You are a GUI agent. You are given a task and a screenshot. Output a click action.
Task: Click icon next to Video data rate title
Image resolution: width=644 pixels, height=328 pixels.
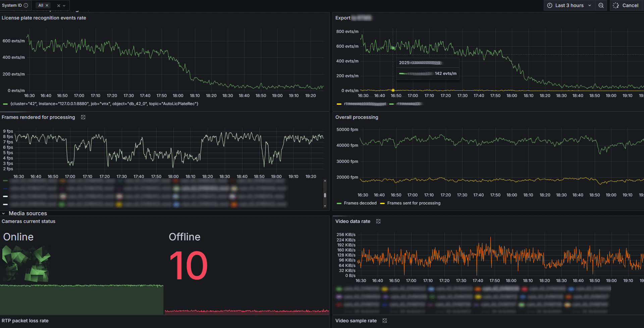pyautogui.click(x=378, y=221)
